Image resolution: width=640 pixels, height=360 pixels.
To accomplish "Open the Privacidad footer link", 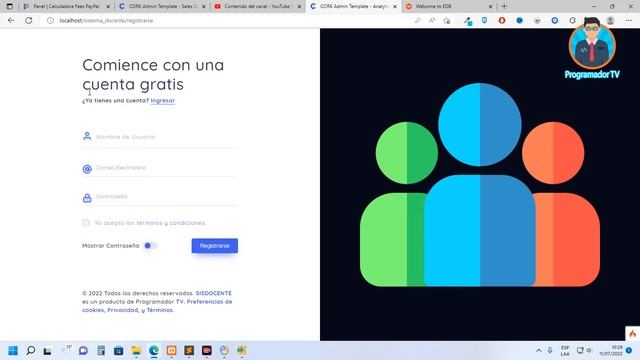I will coord(122,310).
